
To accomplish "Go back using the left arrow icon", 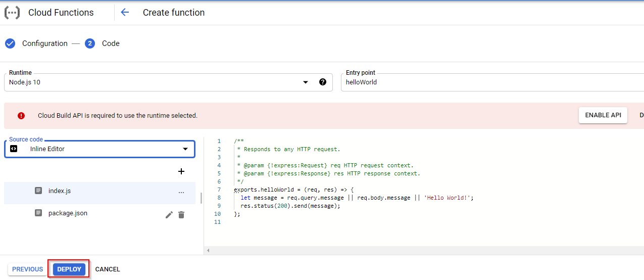I will (x=125, y=13).
